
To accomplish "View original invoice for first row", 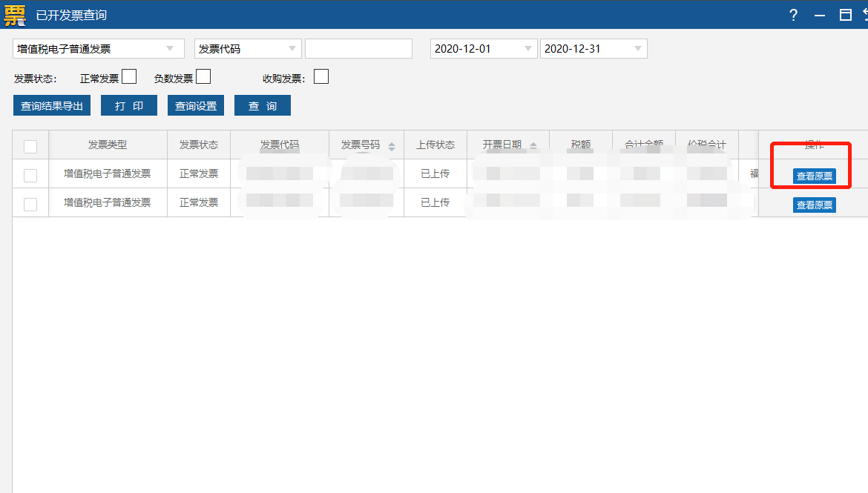I will click(814, 176).
